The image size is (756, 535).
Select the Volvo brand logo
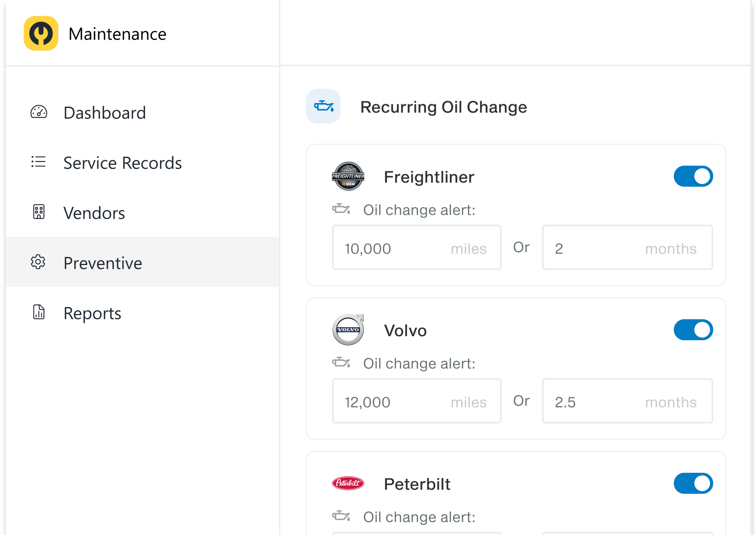[348, 330]
